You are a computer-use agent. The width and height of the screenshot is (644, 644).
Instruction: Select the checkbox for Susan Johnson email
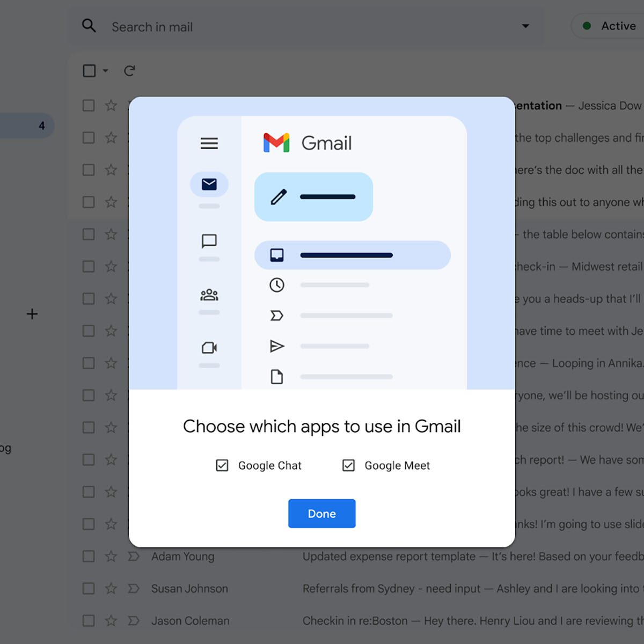[x=89, y=589]
